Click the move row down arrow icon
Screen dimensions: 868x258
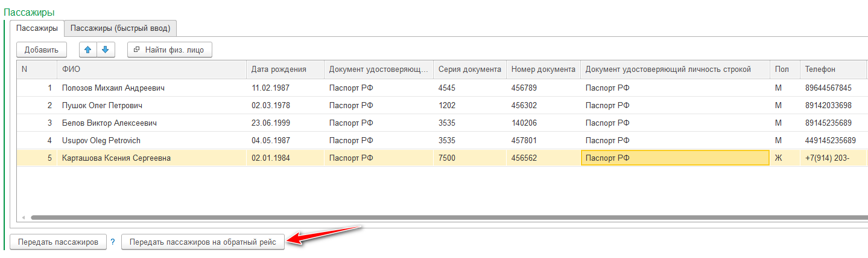105,50
